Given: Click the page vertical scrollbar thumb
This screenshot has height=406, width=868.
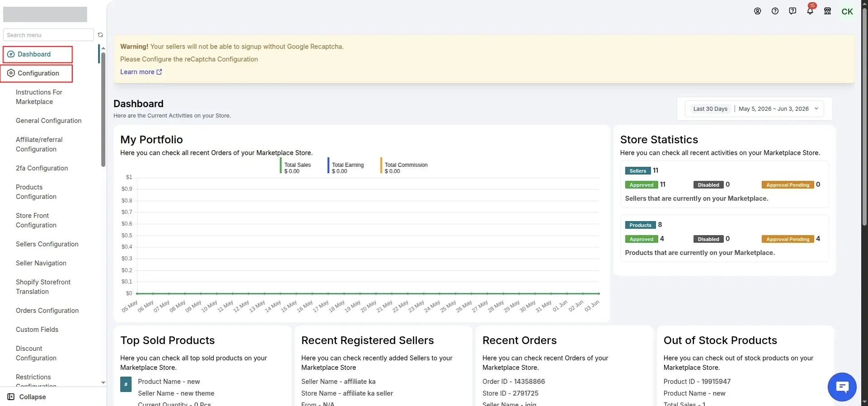Looking at the screenshot, I should point(864,118).
